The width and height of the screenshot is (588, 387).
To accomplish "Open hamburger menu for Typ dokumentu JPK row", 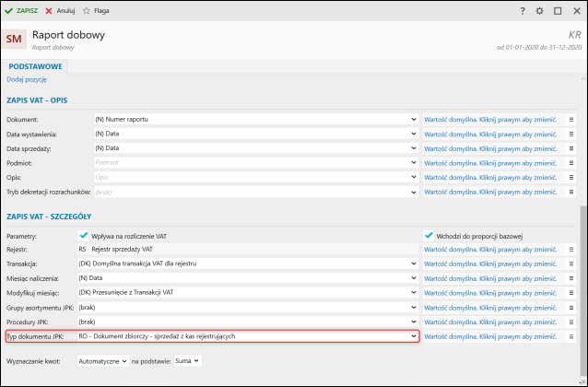I will tap(571, 336).
